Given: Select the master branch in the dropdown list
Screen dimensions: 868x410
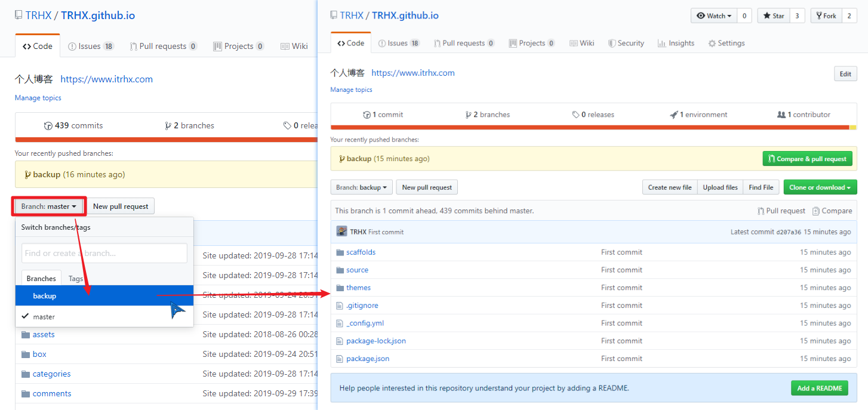Looking at the screenshot, I should [104, 317].
